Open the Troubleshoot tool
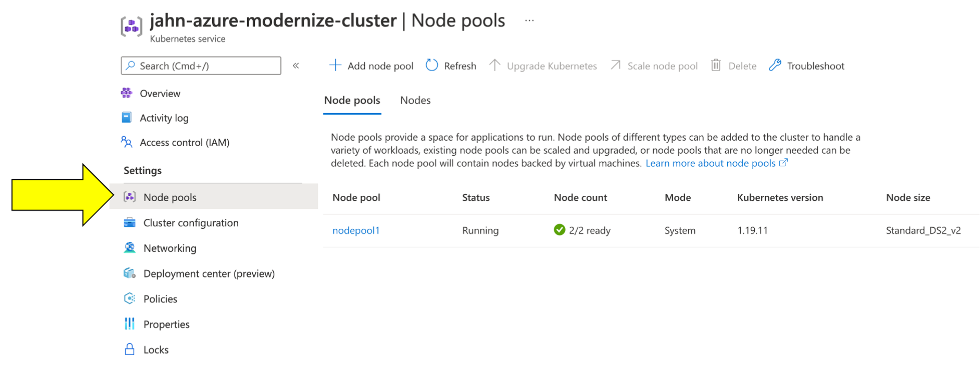 click(x=807, y=66)
